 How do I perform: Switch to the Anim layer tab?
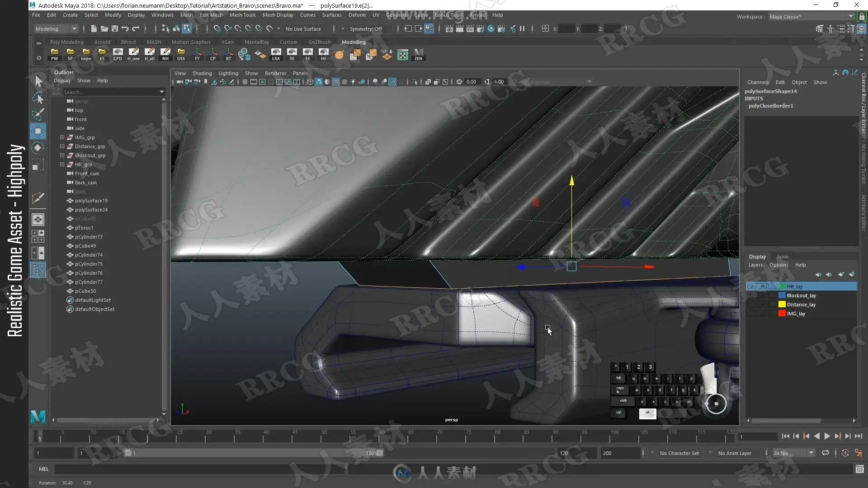click(x=782, y=257)
